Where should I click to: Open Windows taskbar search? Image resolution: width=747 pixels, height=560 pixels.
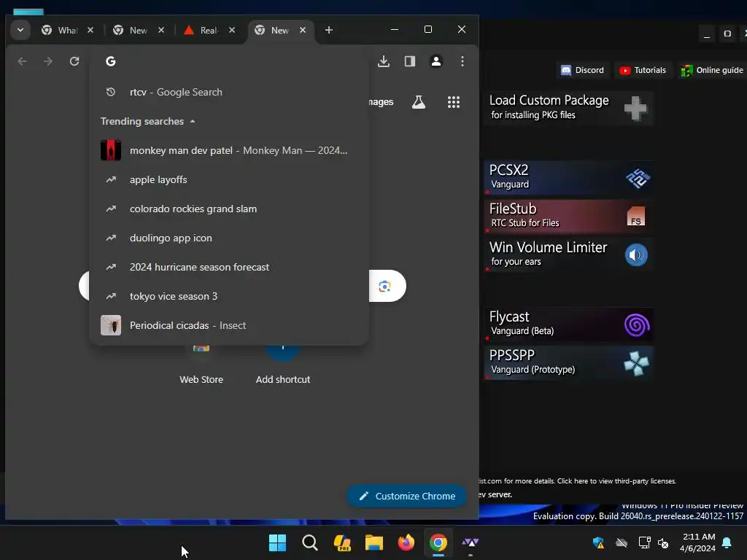309,542
